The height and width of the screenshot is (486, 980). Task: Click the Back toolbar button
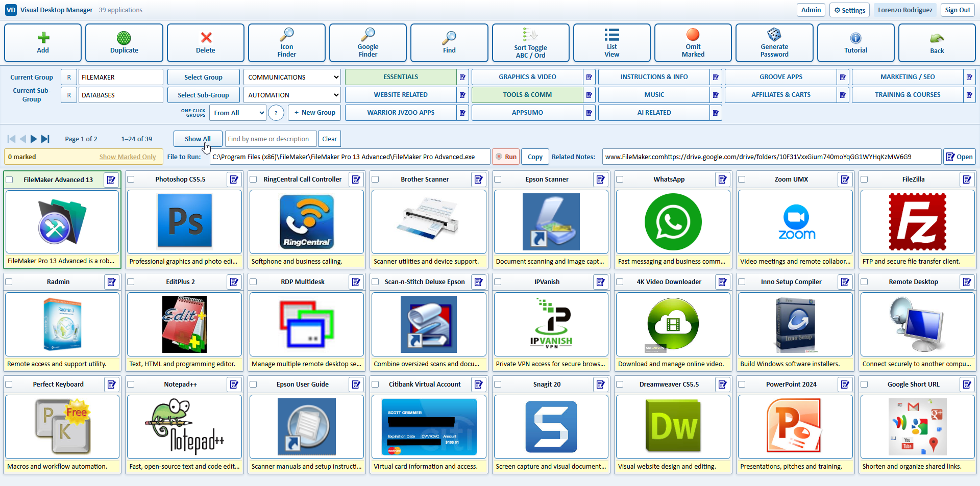coord(937,43)
